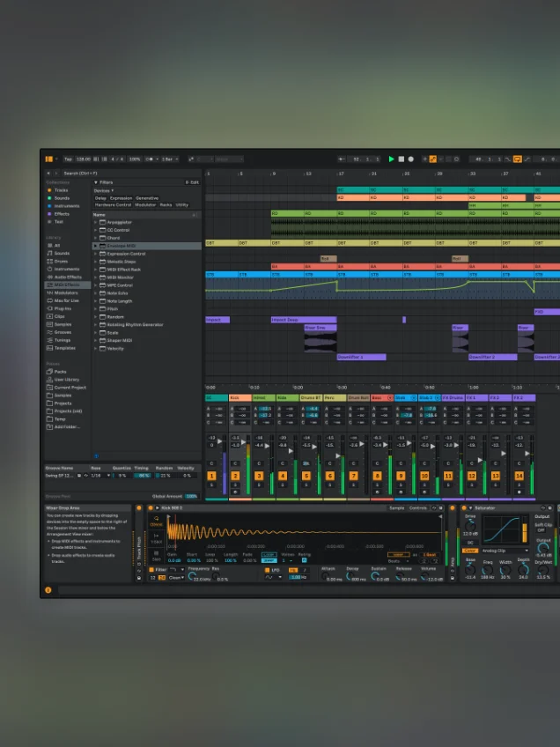This screenshot has width=560, height=747.
Task: Select the Drum Roll track header
Action: (x=358, y=398)
